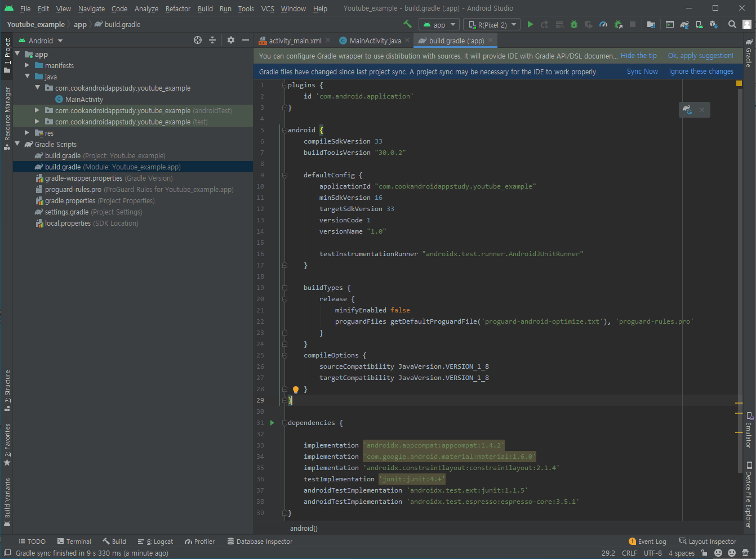Screen dimensions: 756x559
Task: Fold the defaultConfig block at line 9
Action: click(x=284, y=175)
